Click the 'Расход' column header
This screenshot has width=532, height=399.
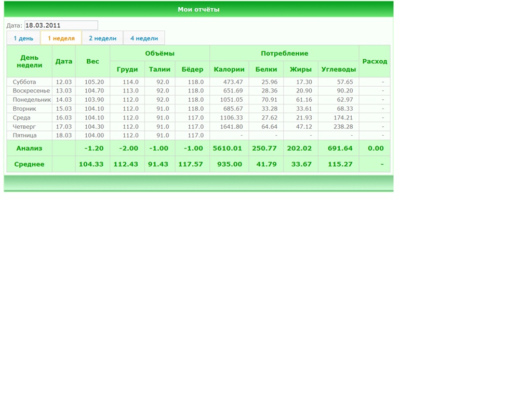[375, 61]
